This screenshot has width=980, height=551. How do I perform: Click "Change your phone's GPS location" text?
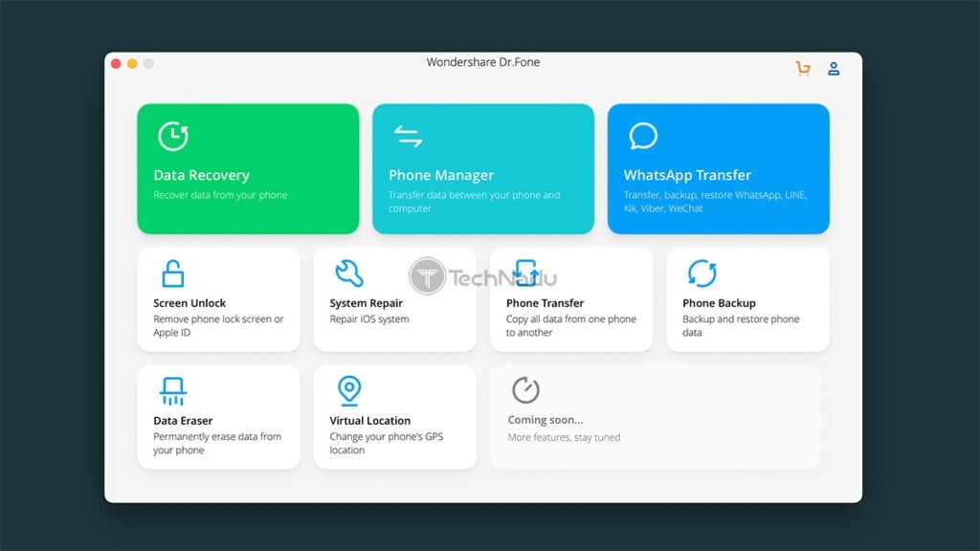coord(387,443)
